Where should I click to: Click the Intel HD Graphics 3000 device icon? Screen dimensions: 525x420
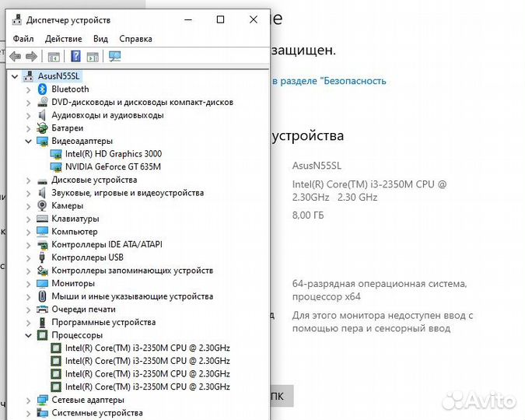(56, 154)
